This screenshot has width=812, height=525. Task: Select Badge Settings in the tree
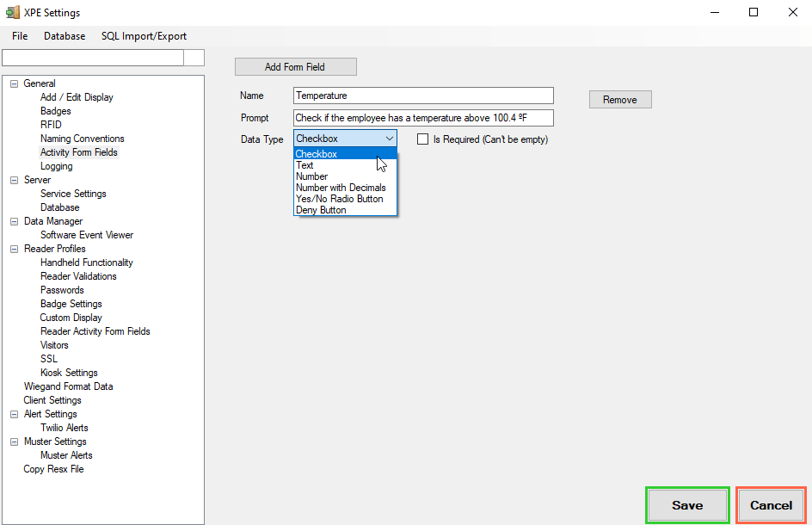[71, 304]
